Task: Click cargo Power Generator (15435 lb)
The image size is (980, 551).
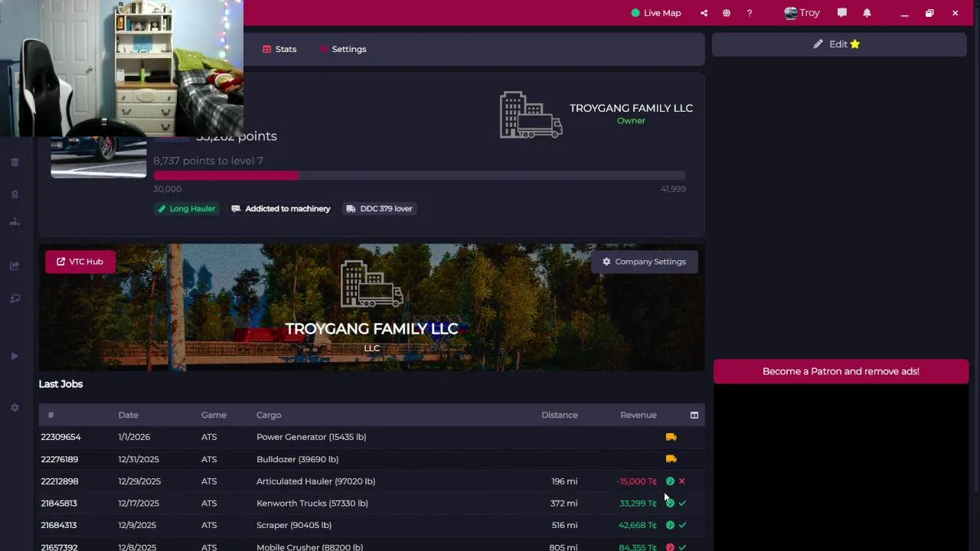Action: tap(311, 437)
